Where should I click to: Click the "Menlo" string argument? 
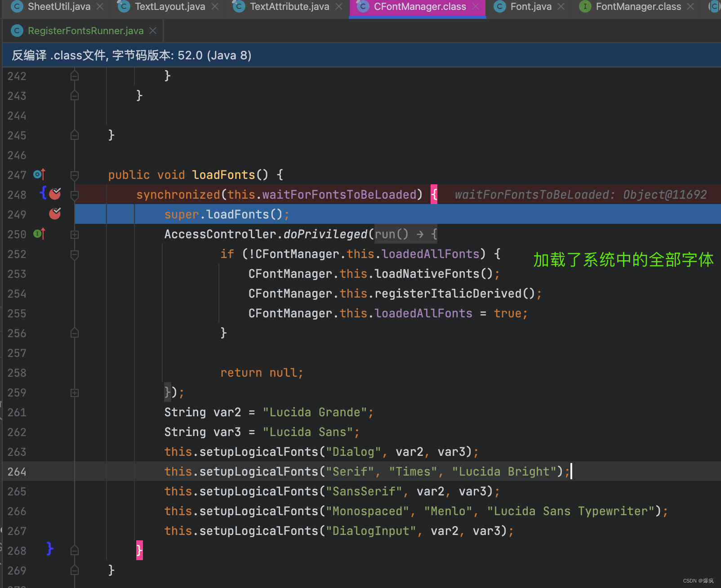click(x=448, y=511)
